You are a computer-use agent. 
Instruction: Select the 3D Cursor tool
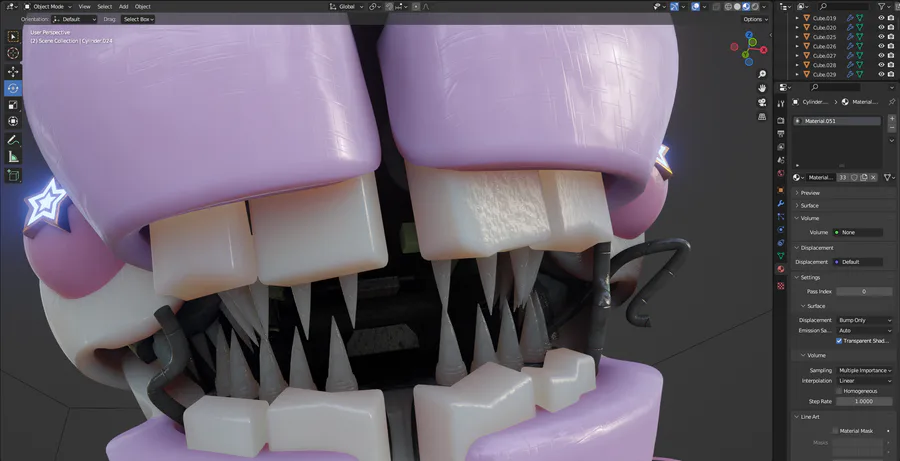[13, 53]
